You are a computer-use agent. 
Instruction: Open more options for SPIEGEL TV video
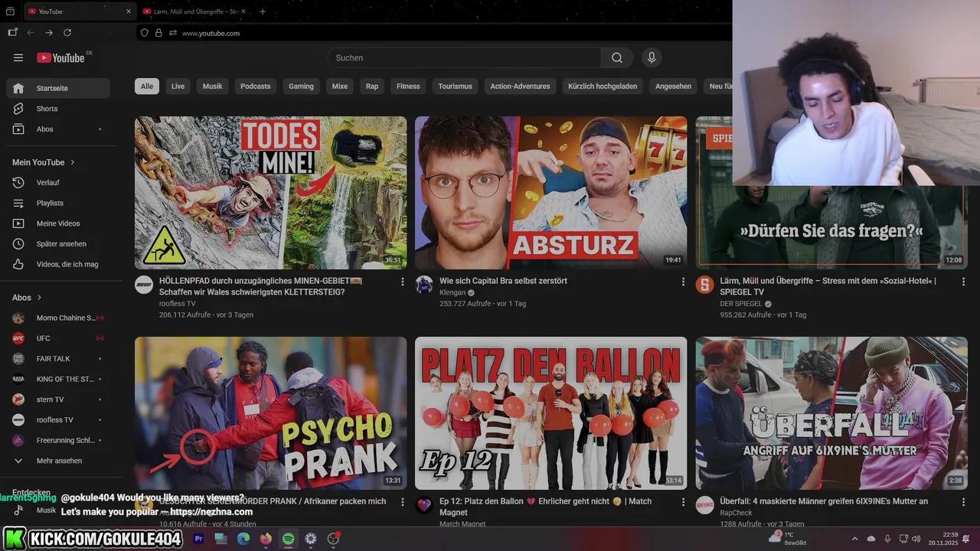pos(964,282)
